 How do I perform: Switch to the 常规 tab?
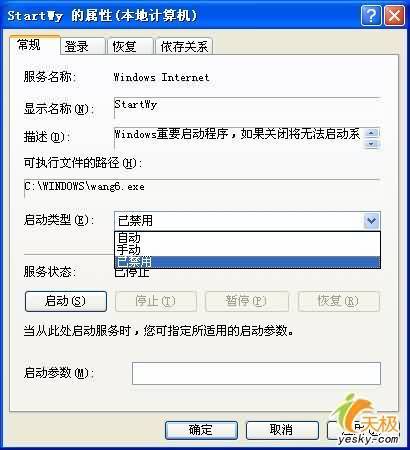35,44
